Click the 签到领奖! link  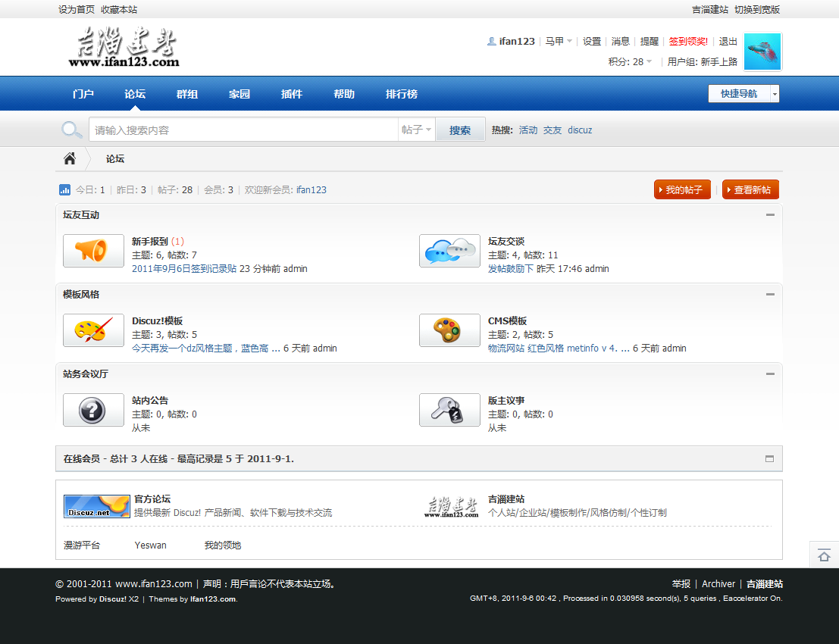pos(688,41)
